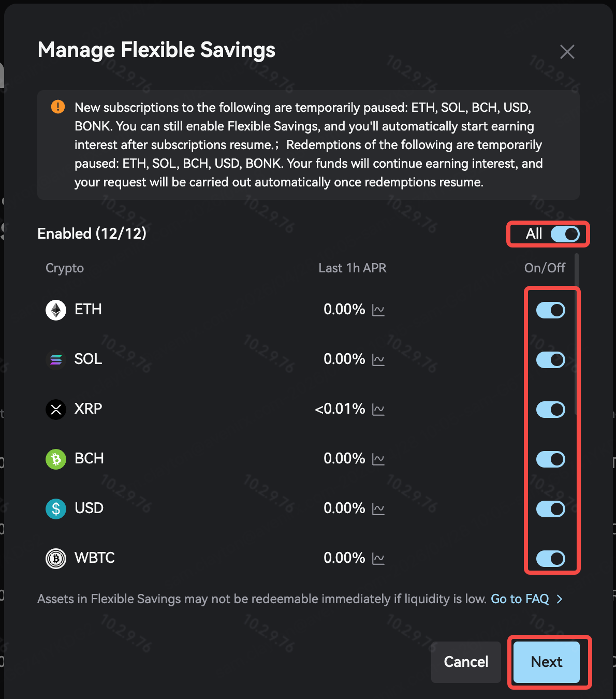Open the ETH APR chart icon
This screenshot has width=616, height=699.
[378, 311]
